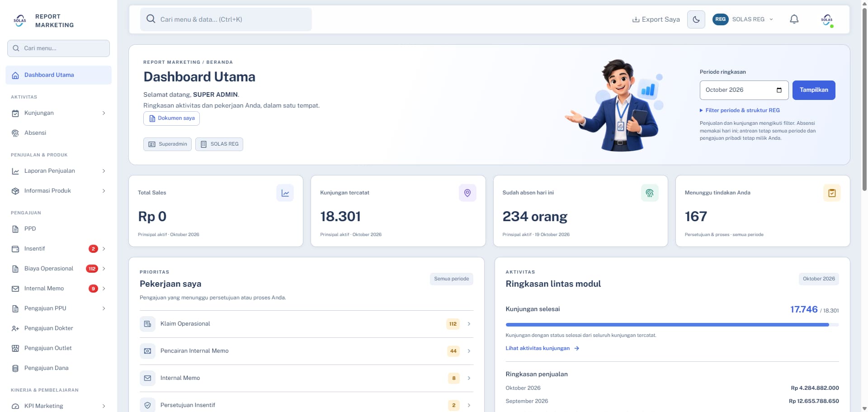Expand the KPI Marketing submenu chevron

click(104, 406)
